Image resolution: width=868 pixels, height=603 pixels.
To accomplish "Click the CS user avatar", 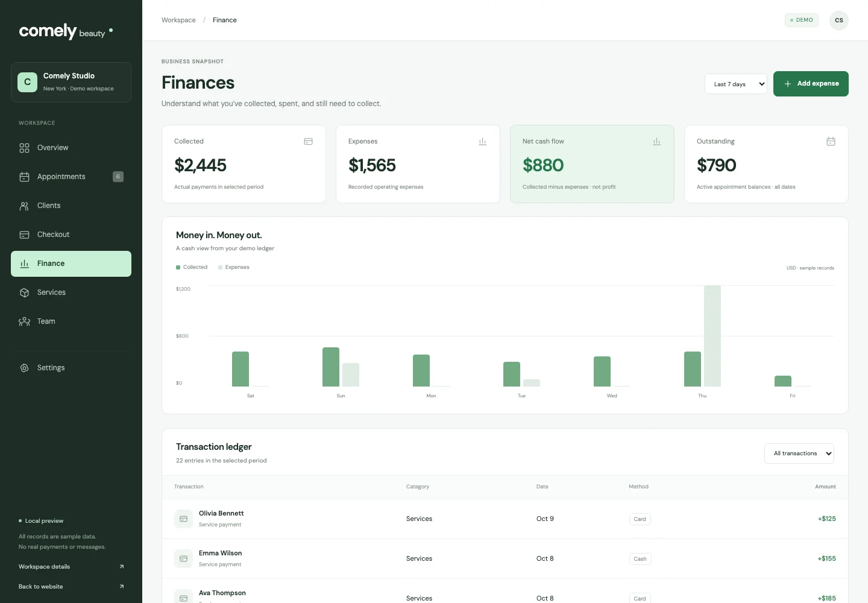I will 839,20.
